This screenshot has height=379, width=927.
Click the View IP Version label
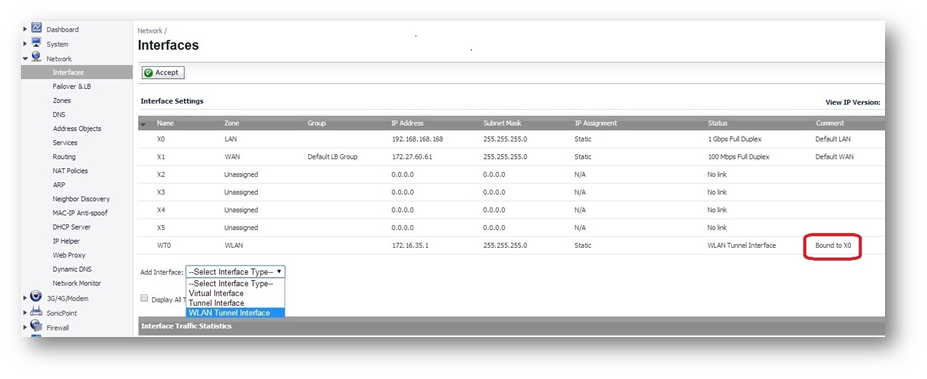pos(853,102)
